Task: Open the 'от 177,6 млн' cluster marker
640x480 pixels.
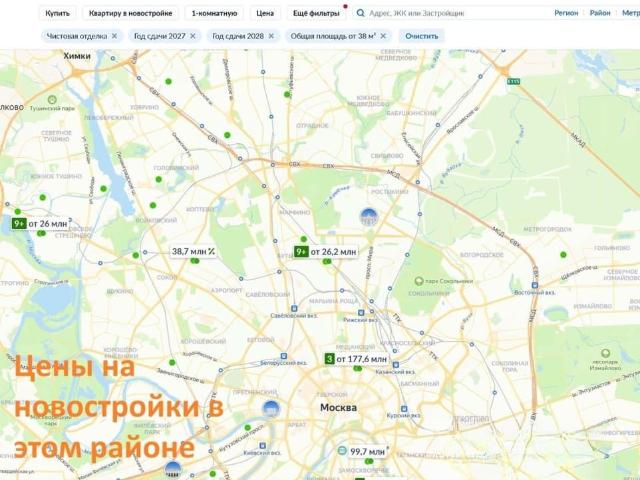Action: 356,359
